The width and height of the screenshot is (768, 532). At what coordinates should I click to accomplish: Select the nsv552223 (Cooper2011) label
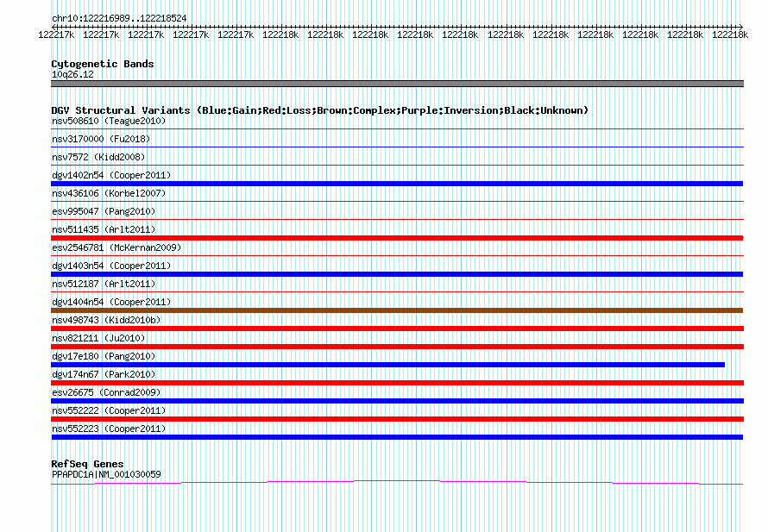tap(109, 429)
